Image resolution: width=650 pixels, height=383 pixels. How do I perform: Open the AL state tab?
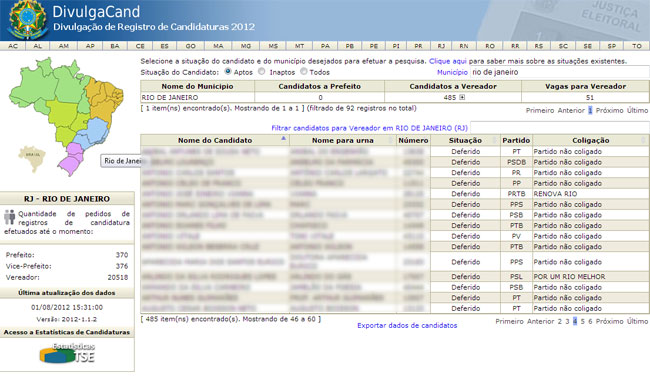[37, 46]
